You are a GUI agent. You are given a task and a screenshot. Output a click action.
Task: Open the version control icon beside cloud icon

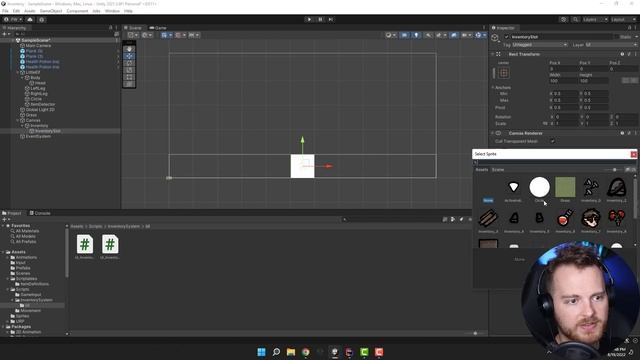(x=42, y=19)
